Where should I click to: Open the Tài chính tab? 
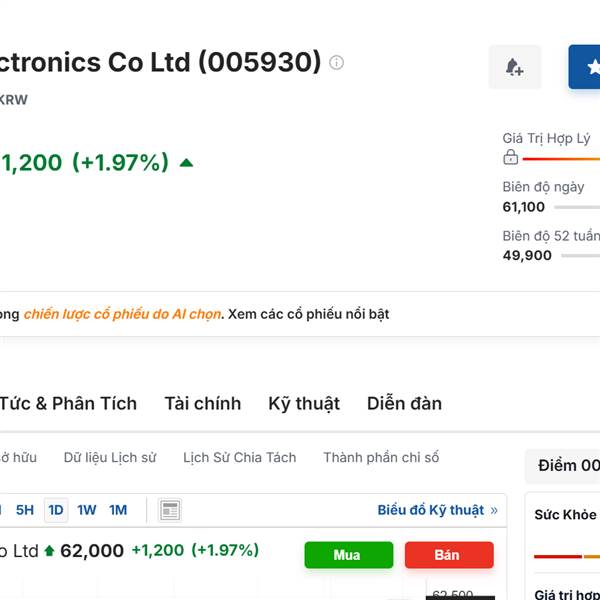point(203,404)
